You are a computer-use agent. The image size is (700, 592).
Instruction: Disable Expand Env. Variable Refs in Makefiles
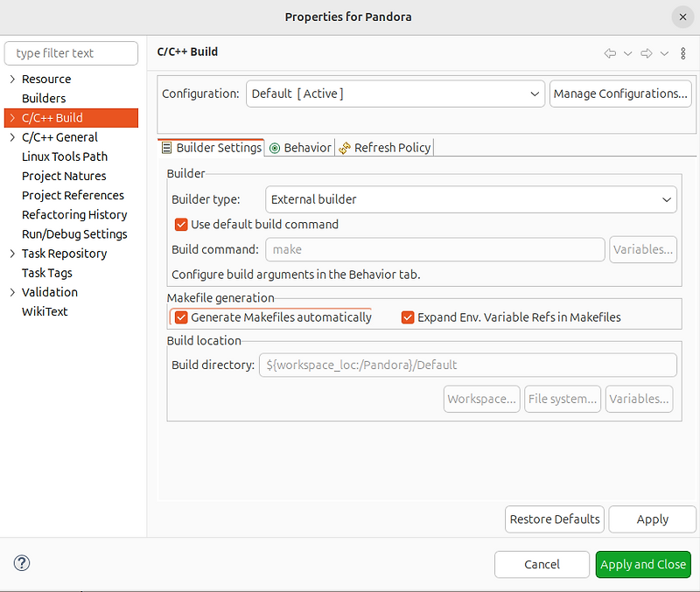coord(408,317)
